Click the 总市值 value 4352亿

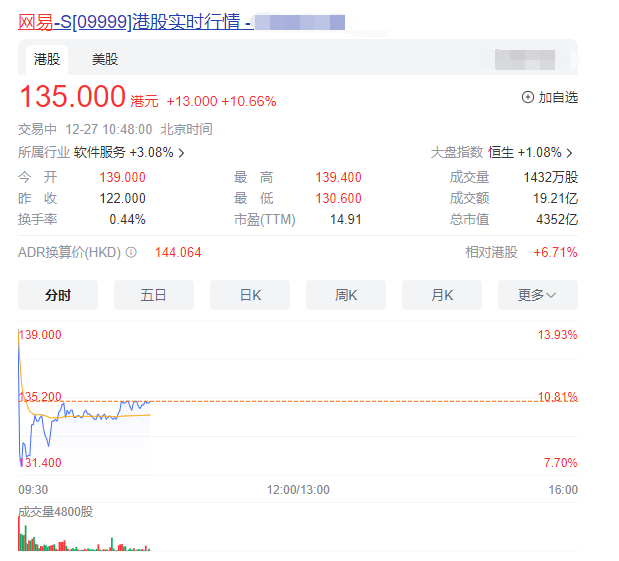[x=557, y=219]
